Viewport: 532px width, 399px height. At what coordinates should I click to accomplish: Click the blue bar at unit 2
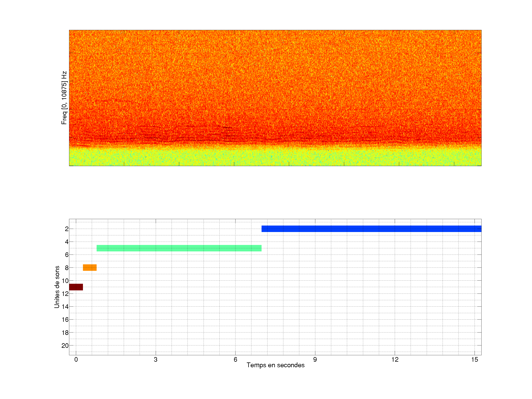[371, 229]
